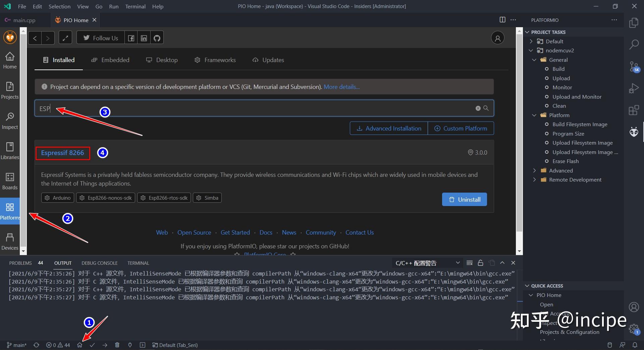Open the Search activity bar icon
The height and width of the screenshot is (350, 644).
pyautogui.click(x=634, y=45)
